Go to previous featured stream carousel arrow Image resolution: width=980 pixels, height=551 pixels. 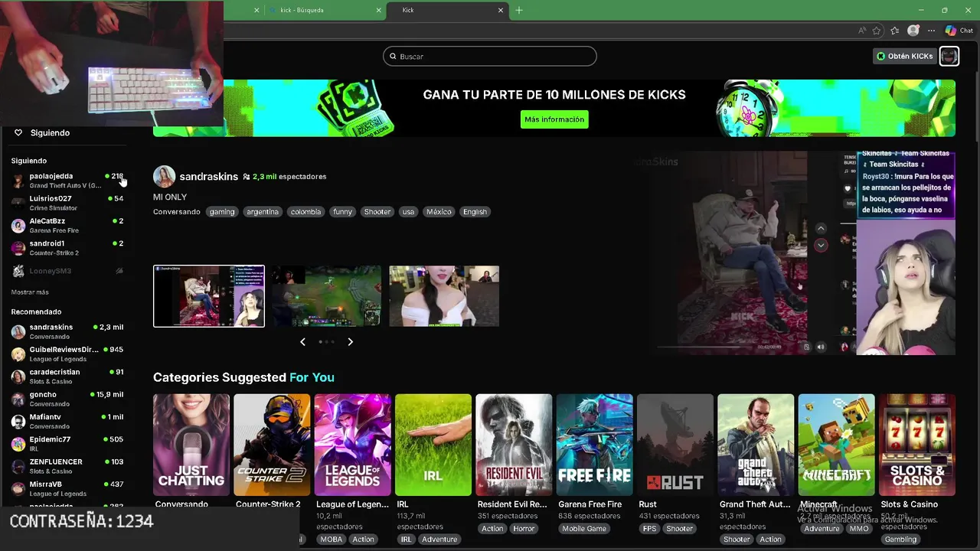(302, 342)
